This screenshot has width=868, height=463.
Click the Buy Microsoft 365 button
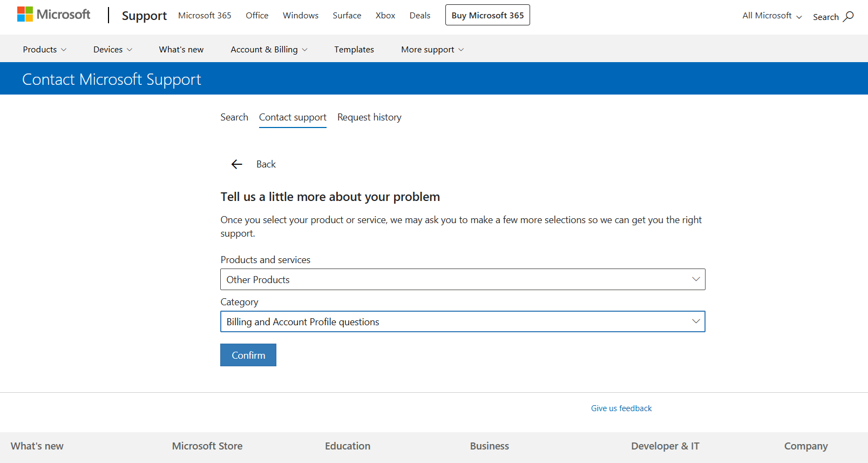pyautogui.click(x=487, y=15)
